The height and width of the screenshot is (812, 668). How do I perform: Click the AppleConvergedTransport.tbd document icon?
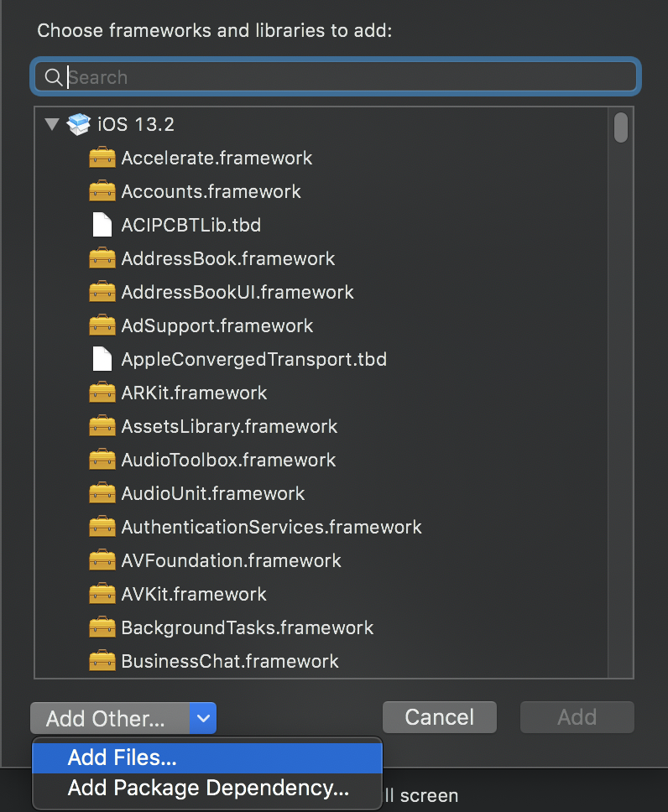point(102,359)
